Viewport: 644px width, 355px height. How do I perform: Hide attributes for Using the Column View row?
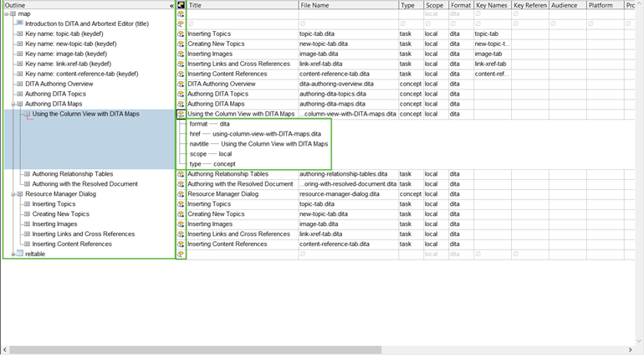coord(181,114)
